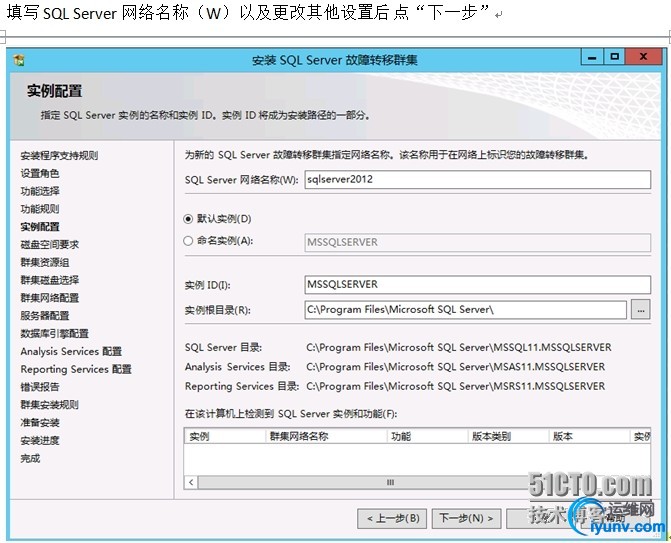Image resolution: width=671 pixels, height=543 pixels.
Task: Select 群集资源组 step in sidebar
Action: (45, 262)
